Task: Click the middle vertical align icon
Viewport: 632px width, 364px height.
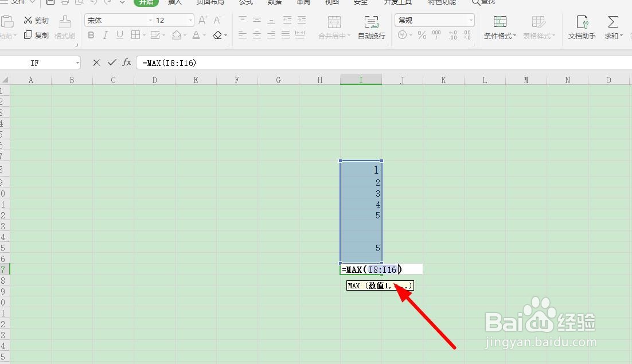Action: click(x=257, y=19)
